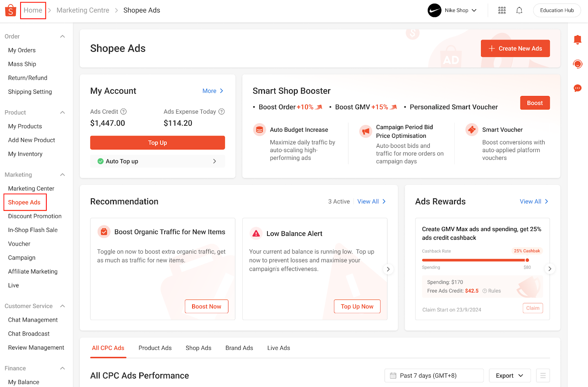Viewport: 588px width, 387px height.
Task: Click the Shopee logo icon
Action: point(11,11)
